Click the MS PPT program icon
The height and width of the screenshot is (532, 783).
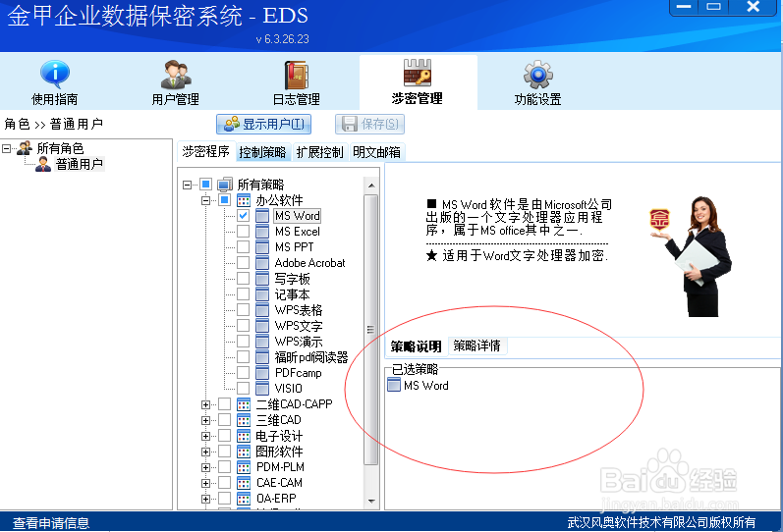262,247
